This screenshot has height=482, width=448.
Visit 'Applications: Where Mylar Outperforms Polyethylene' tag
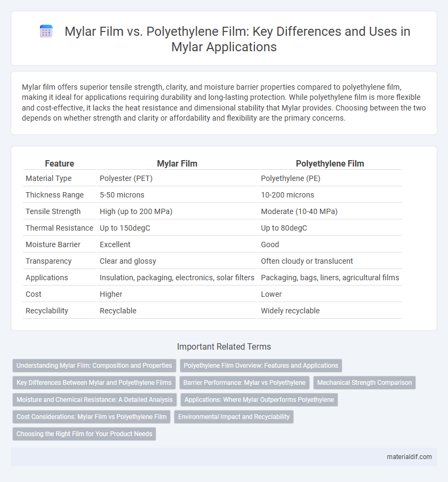pos(259,400)
